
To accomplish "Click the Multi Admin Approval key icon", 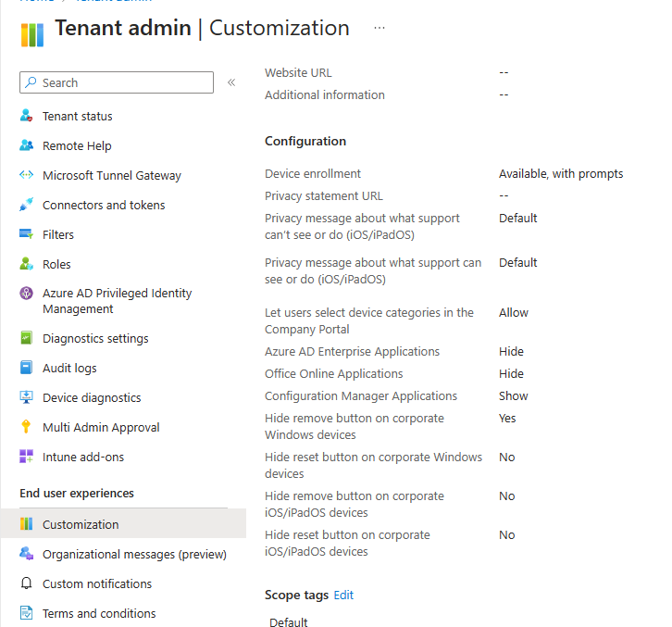I will point(26,427).
